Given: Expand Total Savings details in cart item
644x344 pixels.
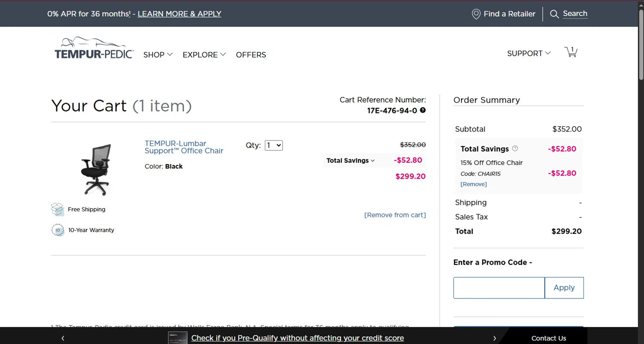Looking at the screenshot, I should [x=350, y=161].
